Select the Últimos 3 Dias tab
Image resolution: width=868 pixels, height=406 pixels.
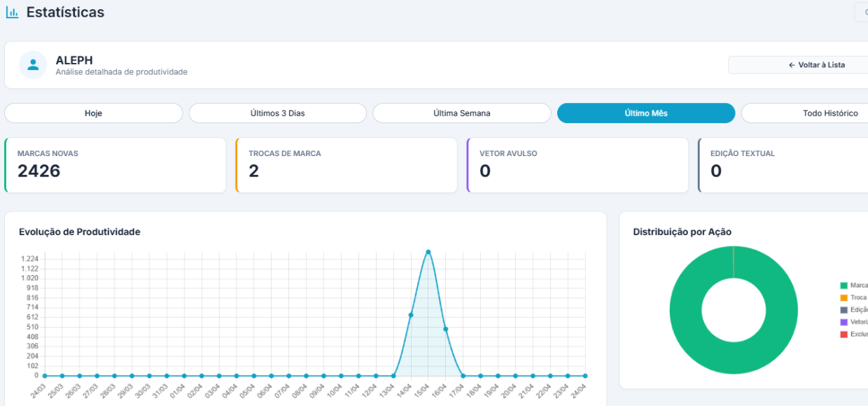click(278, 113)
